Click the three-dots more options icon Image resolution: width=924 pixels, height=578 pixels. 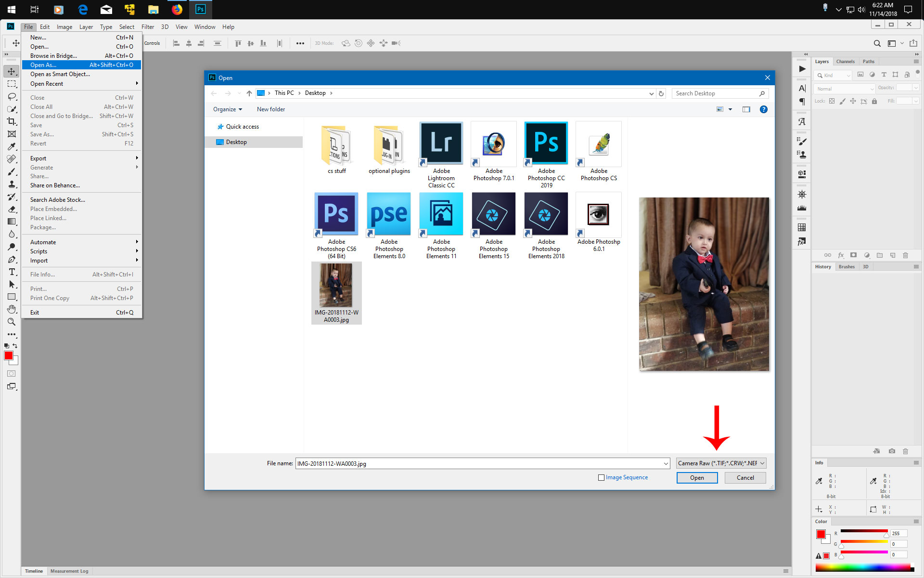[x=300, y=43]
